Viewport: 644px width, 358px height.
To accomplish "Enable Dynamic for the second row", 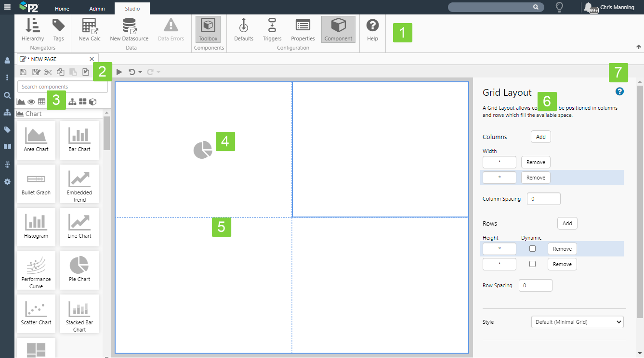I will tap(532, 264).
